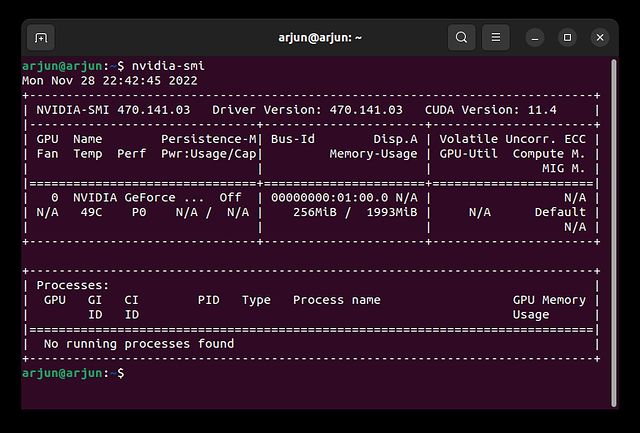
Task: Click the 49C temperature reading
Action: coord(91,212)
